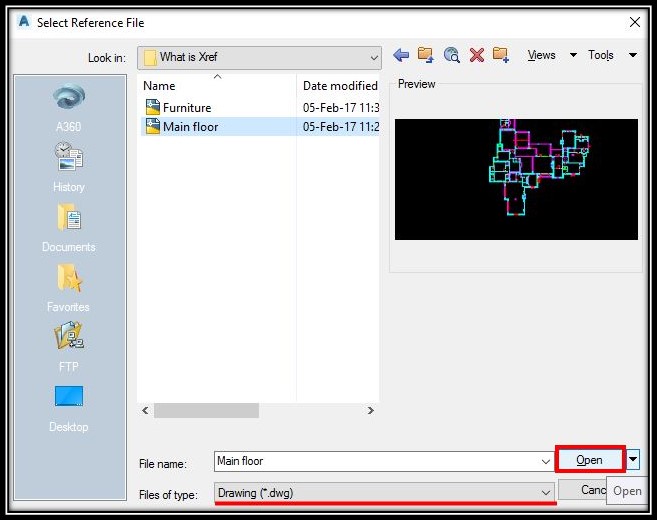This screenshot has height=520, width=657.
Task: Click the Up one level folder icon
Action: click(425, 55)
